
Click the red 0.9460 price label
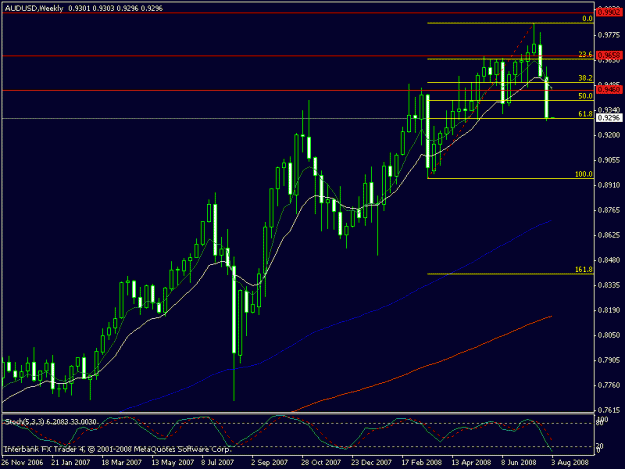click(609, 90)
